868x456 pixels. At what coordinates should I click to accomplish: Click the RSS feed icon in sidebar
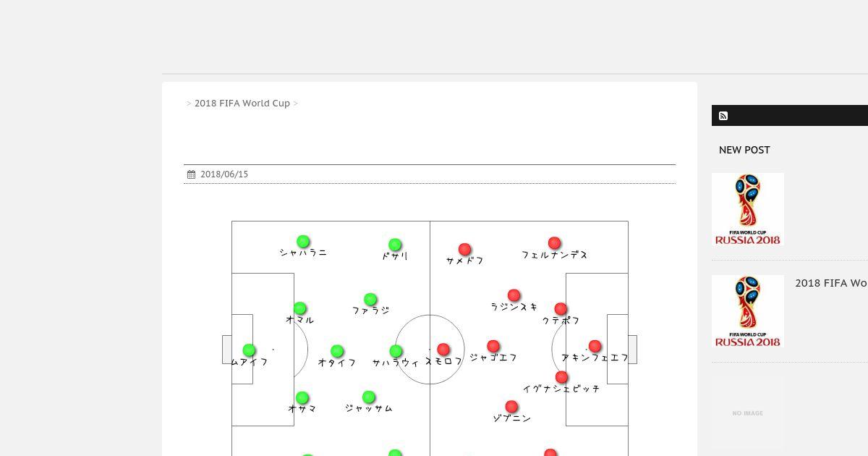coord(723,116)
